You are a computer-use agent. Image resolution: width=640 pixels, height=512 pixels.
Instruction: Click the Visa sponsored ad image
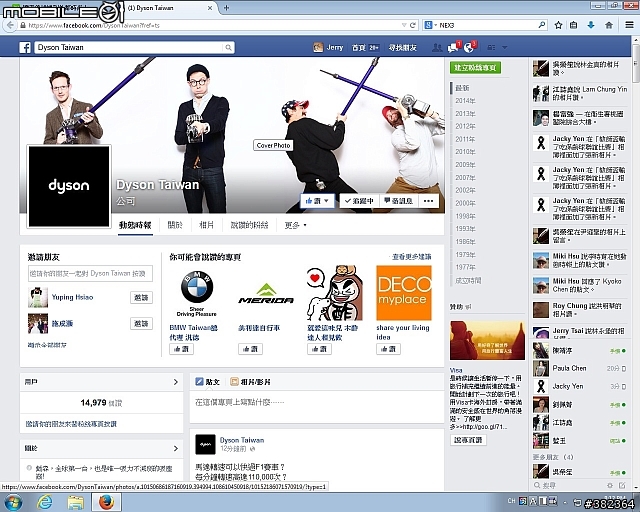pos(487,340)
